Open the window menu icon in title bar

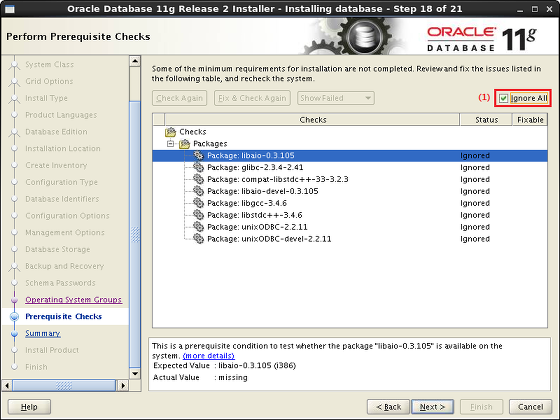coord(10,9)
